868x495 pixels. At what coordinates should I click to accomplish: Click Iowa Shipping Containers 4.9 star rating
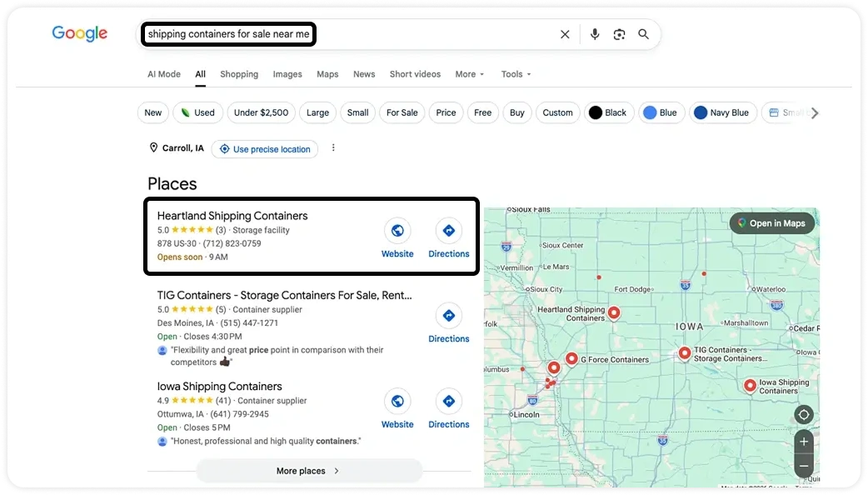(x=194, y=400)
